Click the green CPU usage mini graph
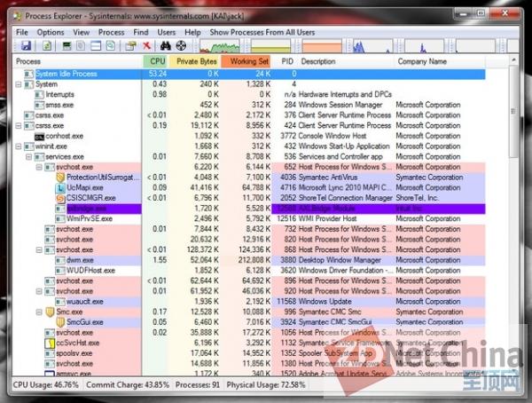This screenshot has height=403, width=532. tap(220, 46)
